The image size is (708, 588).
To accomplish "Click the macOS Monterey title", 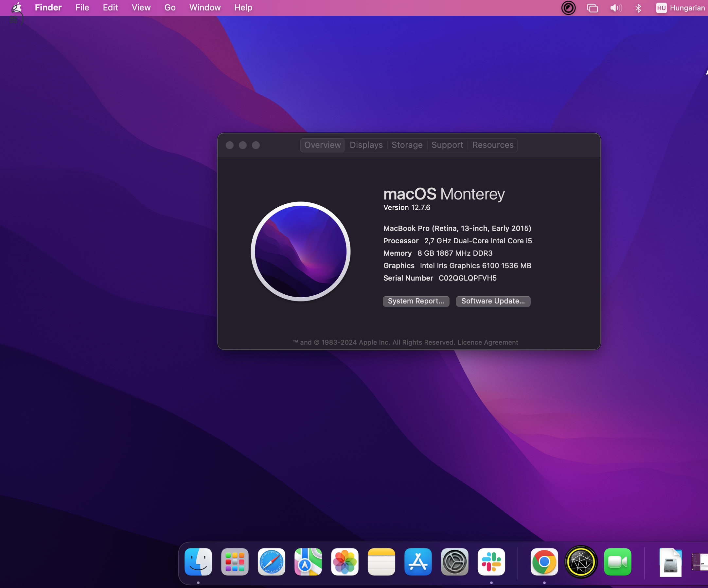I will pos(444,194).
